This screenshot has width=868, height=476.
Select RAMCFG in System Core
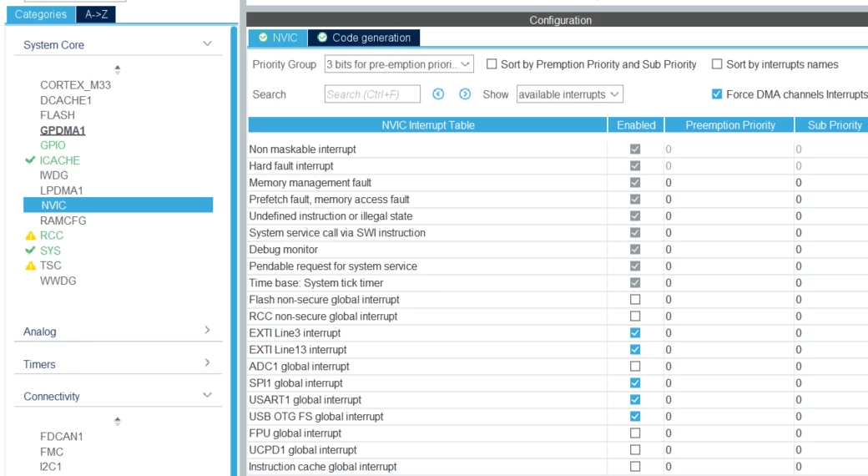[63, 220]
